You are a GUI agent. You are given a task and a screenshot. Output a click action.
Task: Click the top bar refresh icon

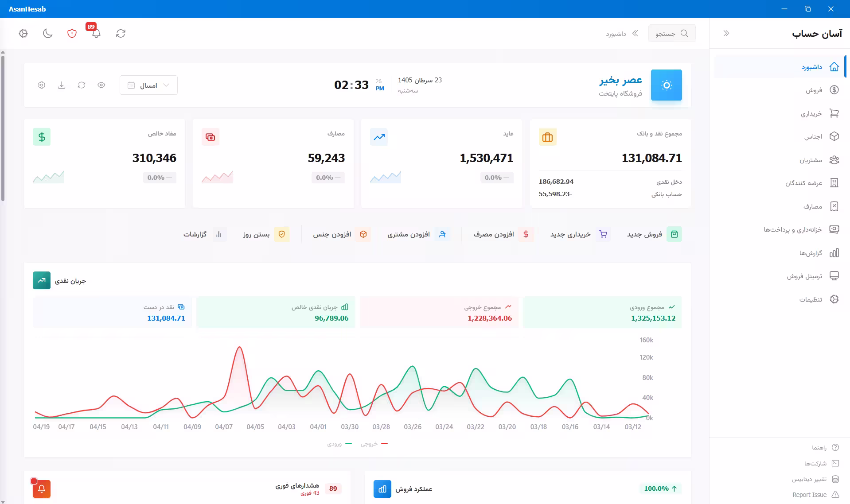tap(121, 33)
